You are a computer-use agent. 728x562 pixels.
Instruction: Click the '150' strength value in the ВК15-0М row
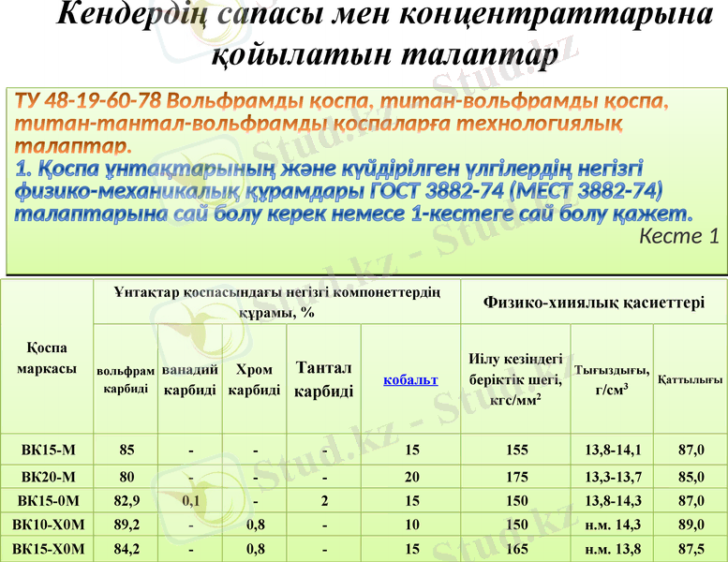(517, 501)
